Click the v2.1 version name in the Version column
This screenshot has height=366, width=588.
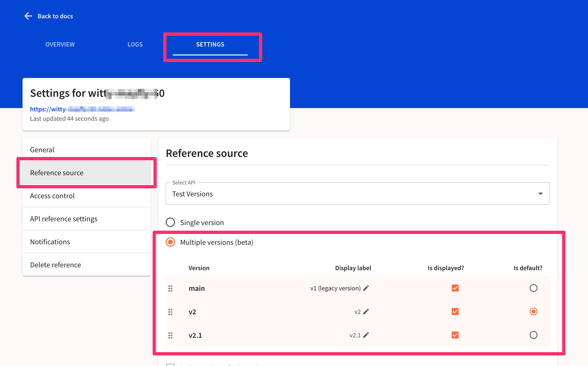(195, 335)
